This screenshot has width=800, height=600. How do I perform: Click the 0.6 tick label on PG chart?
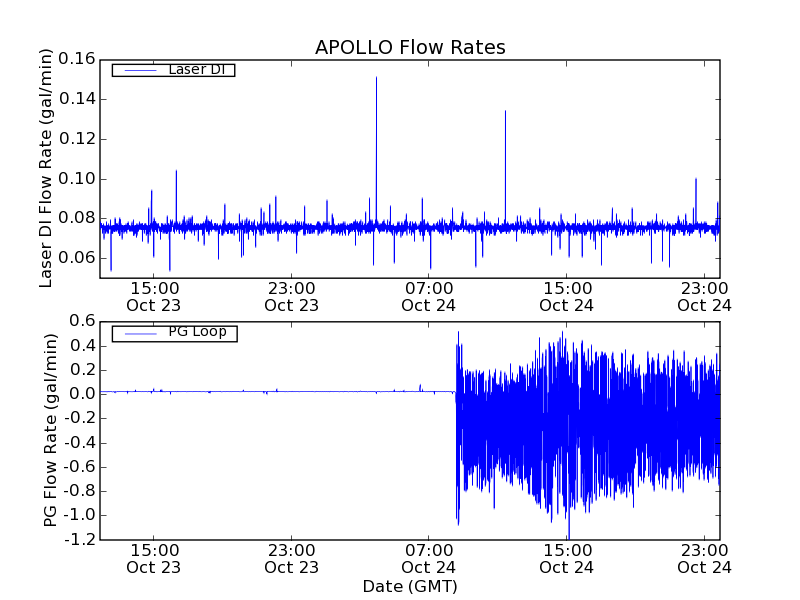pos(83,321)
